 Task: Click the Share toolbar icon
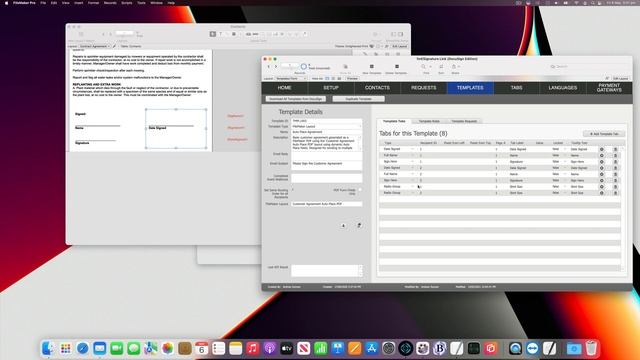click(454, 67)
